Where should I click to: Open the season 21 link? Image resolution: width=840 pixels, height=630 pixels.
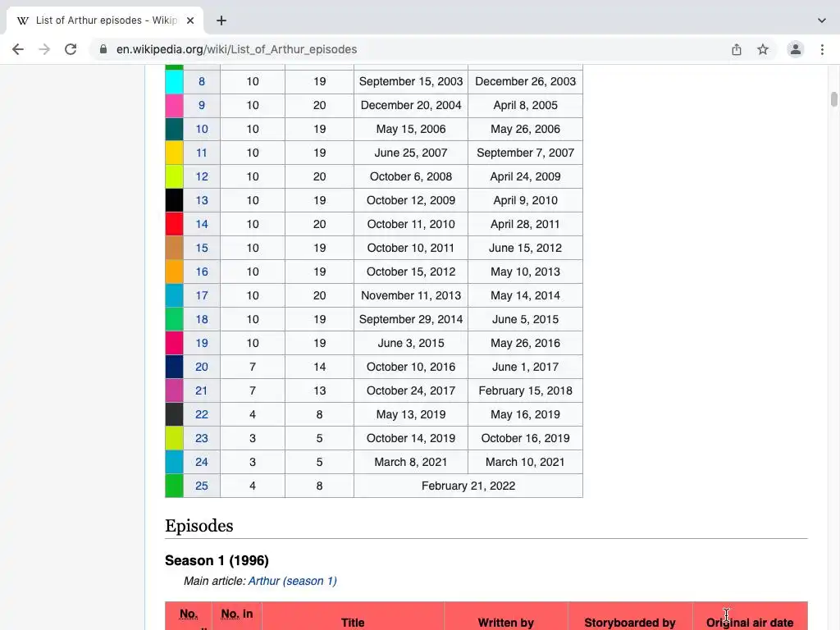(202, 390)
